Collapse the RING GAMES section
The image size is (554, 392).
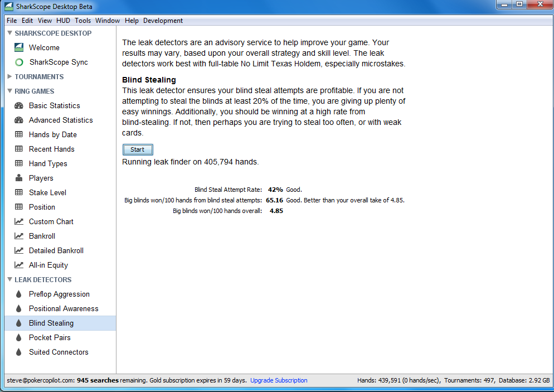coord(9,91)
